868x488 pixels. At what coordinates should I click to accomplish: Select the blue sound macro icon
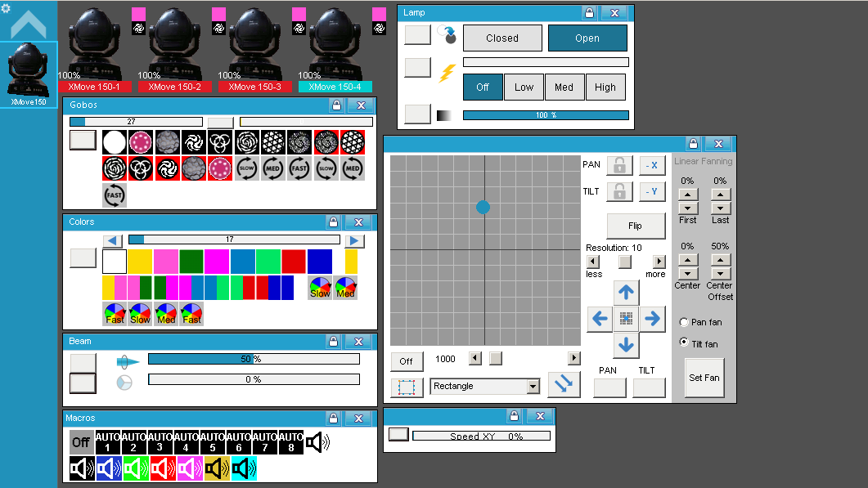tap(109, 468)
